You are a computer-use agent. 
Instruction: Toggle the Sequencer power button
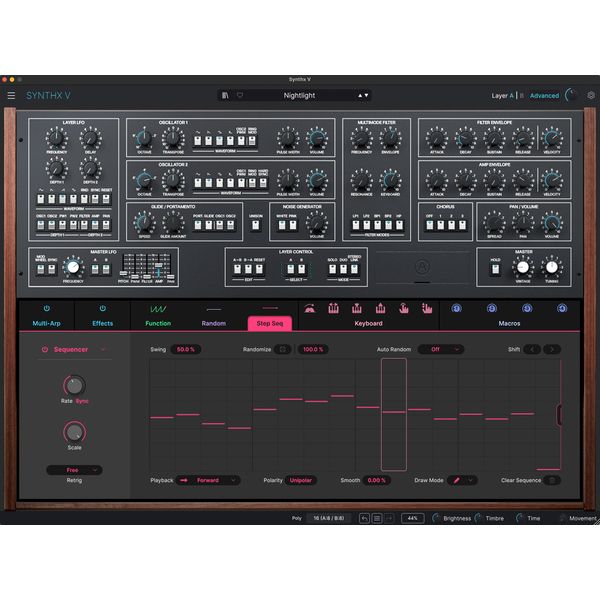point(45,349)
